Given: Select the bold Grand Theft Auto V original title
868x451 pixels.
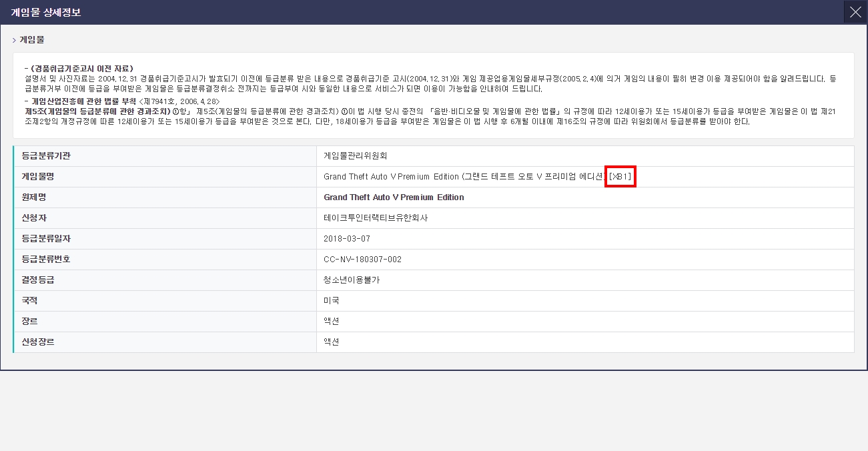Looking at the screenshot, I should (394, 197).
